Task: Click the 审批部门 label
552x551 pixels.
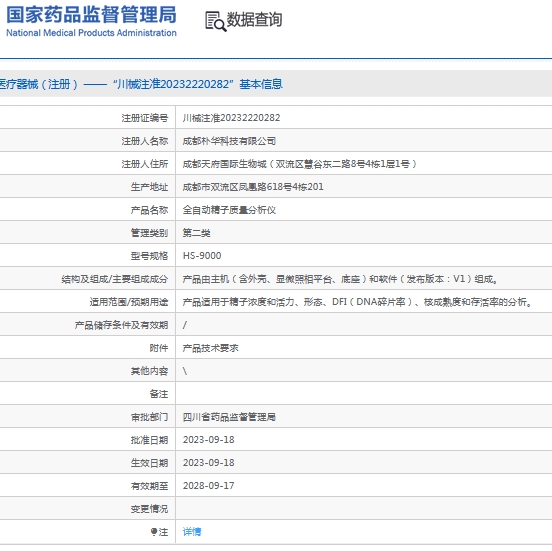Action: tap(149, 417)
